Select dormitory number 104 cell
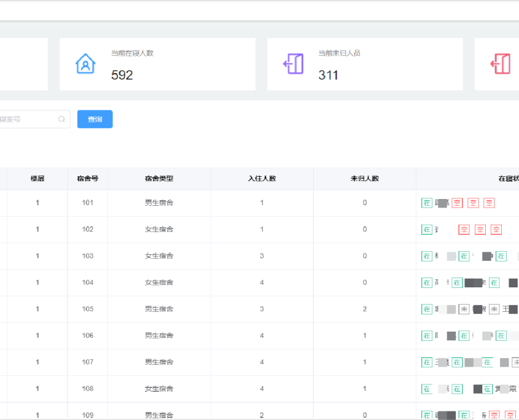Viewport: 519px width, 420px height. [88, 282]
